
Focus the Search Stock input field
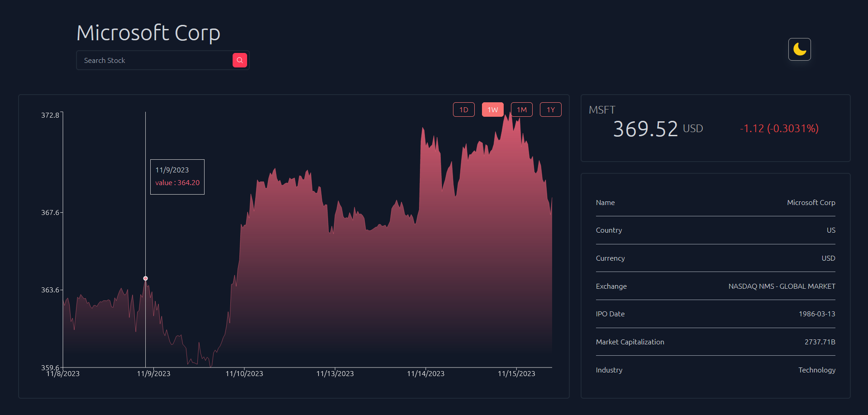[x=154, y=60]
